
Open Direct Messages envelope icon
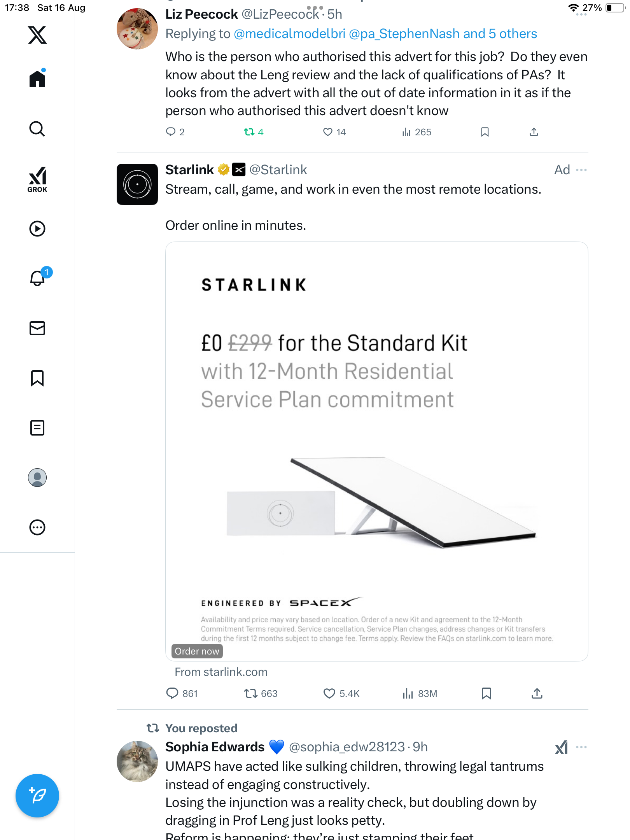pos(37,328)
